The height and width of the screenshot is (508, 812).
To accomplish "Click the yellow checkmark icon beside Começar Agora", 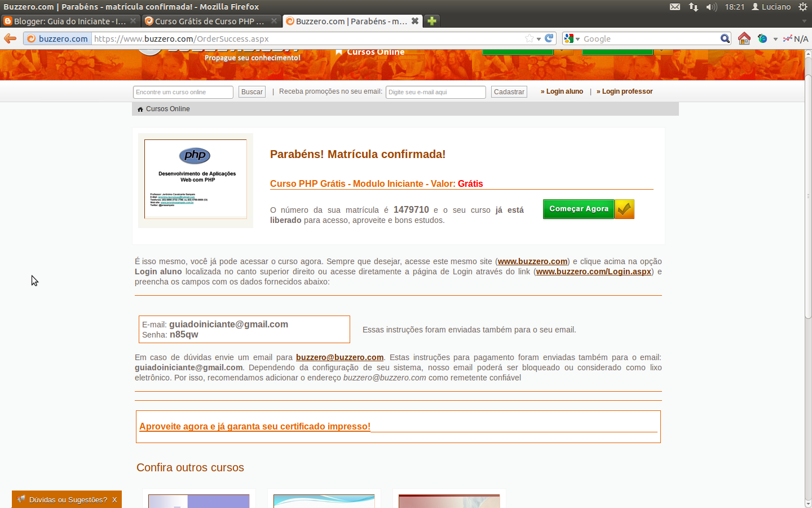I will click(624, 209).
